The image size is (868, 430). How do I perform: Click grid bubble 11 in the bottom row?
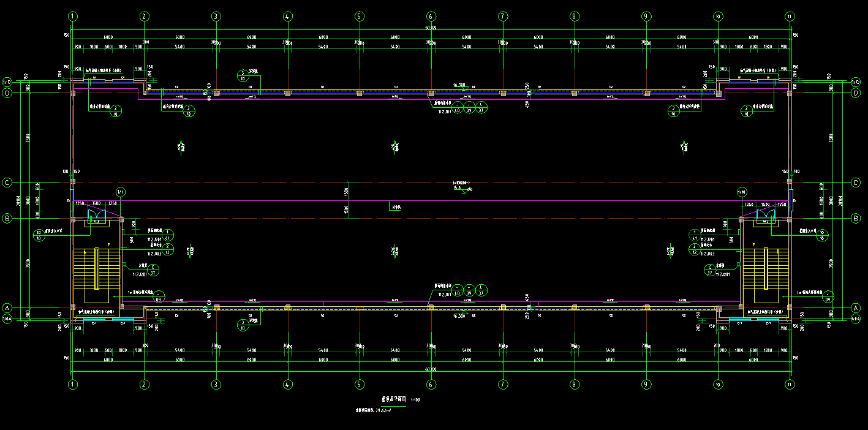(x=790, y=385)
